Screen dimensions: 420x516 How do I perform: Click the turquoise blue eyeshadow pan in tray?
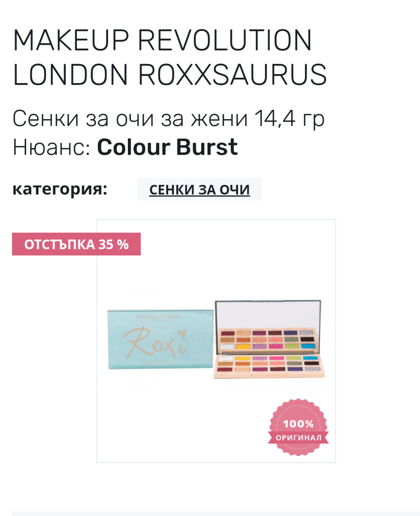click(310, 358)
